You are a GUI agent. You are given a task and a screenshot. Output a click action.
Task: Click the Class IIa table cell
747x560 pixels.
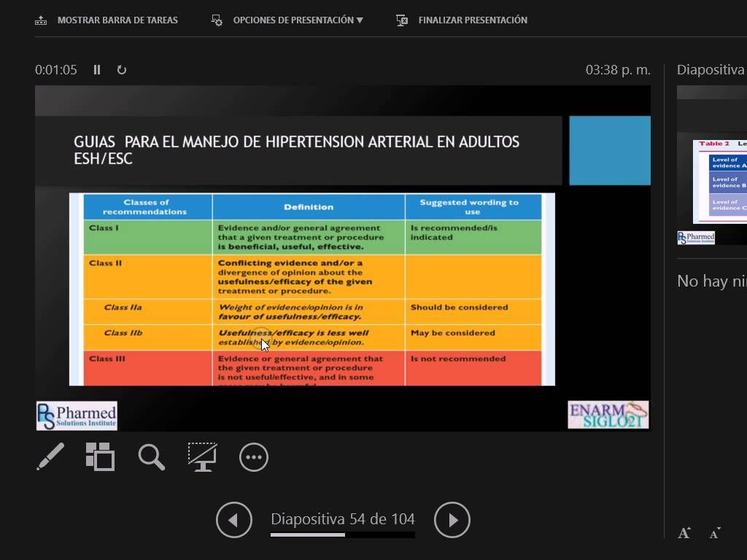tap(147, 311)
